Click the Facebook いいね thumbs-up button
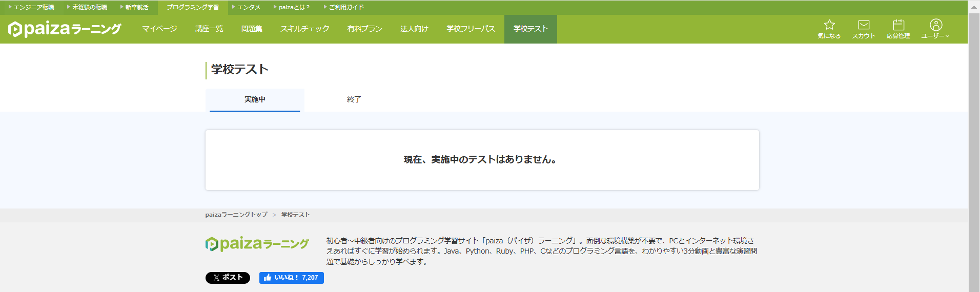The image size is (980, 292). [291, 278]
